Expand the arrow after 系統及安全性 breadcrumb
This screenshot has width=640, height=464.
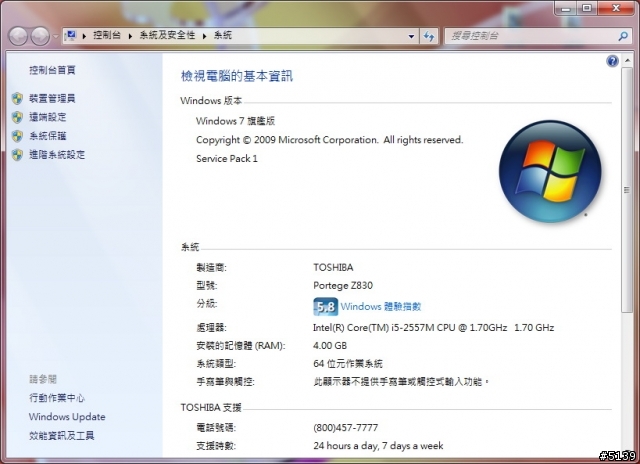pyautogui.click(x=204, y=36)
